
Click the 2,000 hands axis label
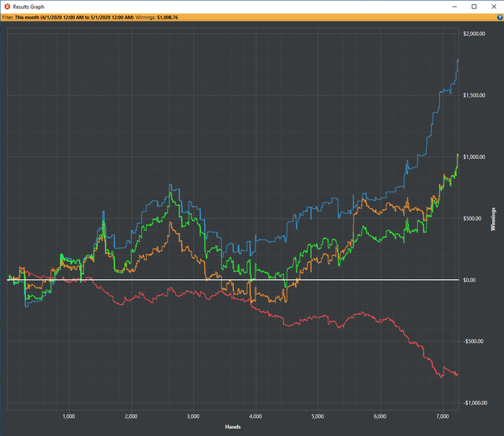131,417
